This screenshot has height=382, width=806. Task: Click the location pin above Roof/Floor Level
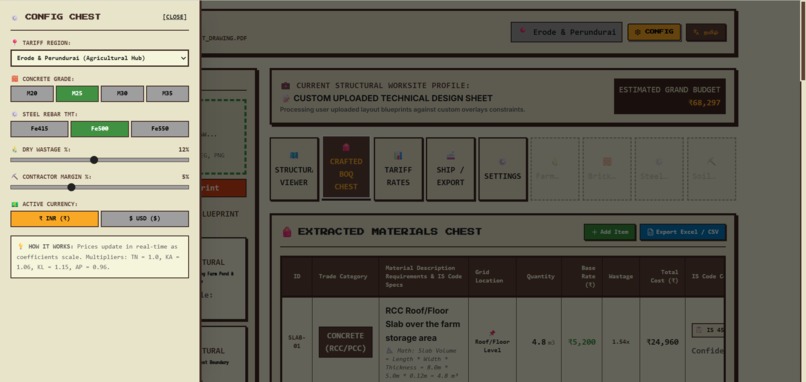point(492,333)
